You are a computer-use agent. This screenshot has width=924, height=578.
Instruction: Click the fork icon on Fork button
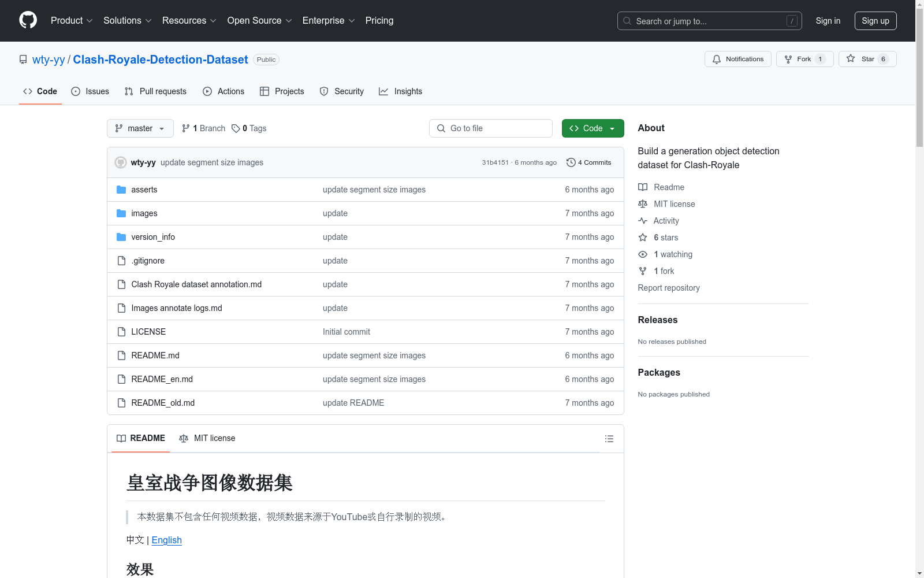pyautogui.click(x=788, y=60)
